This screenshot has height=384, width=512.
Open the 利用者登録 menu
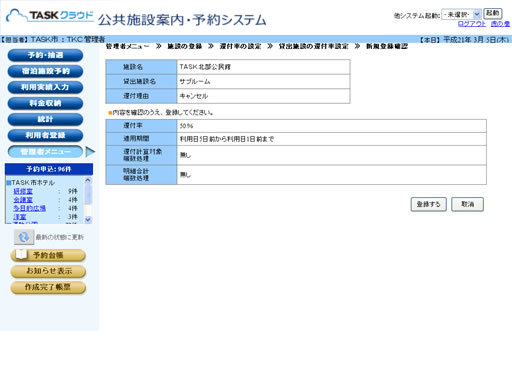pyautogui.click(x=45, y=135)
